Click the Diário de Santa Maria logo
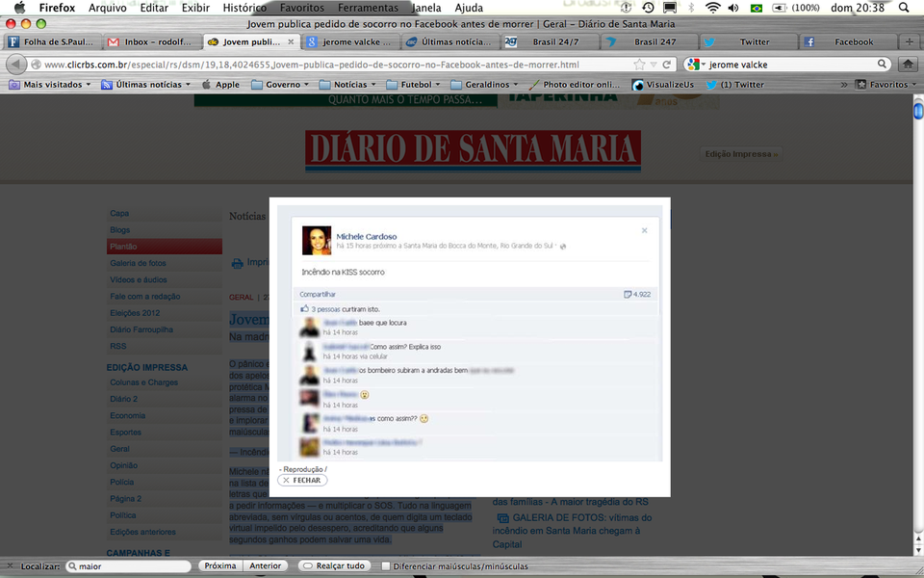The image size is (924, 578). point(473,150)
